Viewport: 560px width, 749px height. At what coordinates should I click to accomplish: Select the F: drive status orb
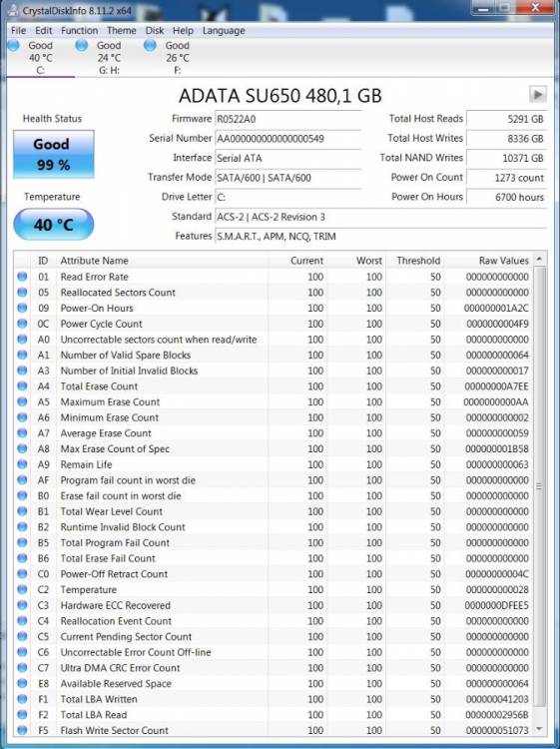tap(150, 45)
